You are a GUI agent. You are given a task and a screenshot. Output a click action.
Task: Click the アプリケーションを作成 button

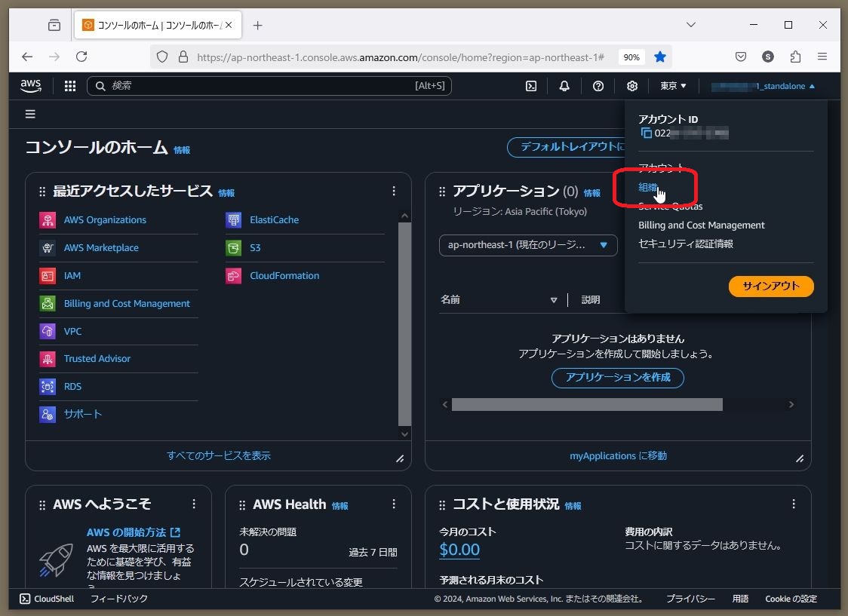618,377
